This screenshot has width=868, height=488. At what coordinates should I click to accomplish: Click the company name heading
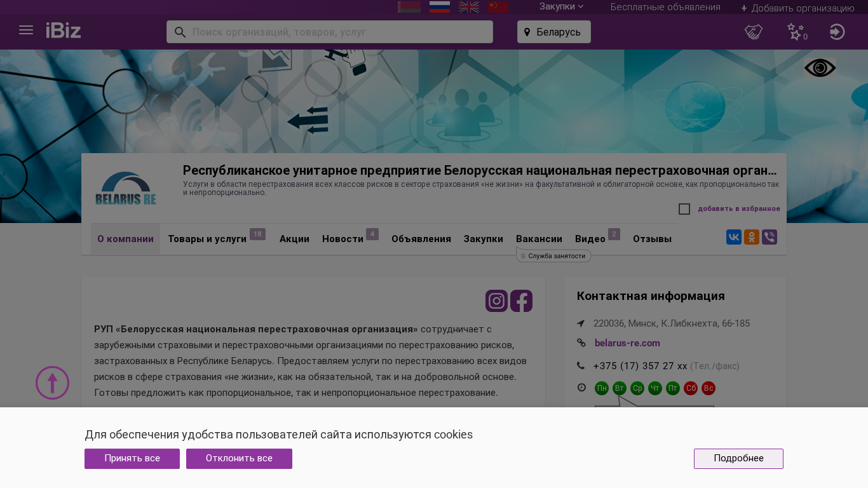[x=480, y=170]
